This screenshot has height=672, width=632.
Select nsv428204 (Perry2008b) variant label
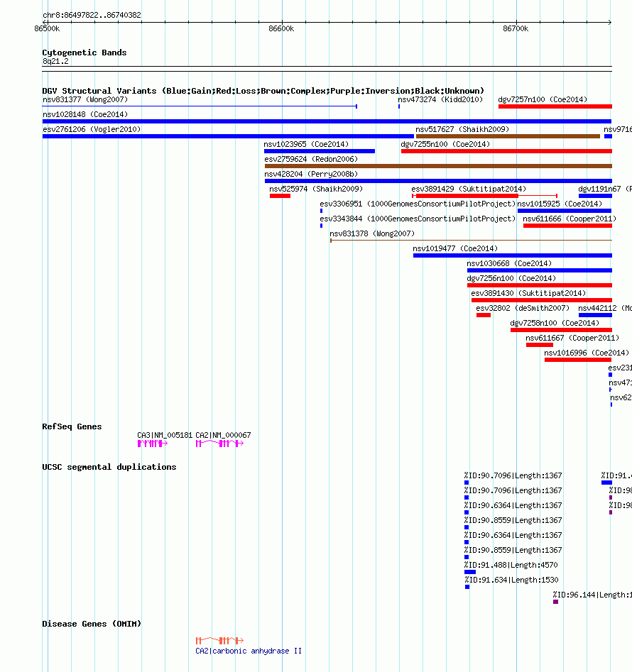click(x=311, y=174)
